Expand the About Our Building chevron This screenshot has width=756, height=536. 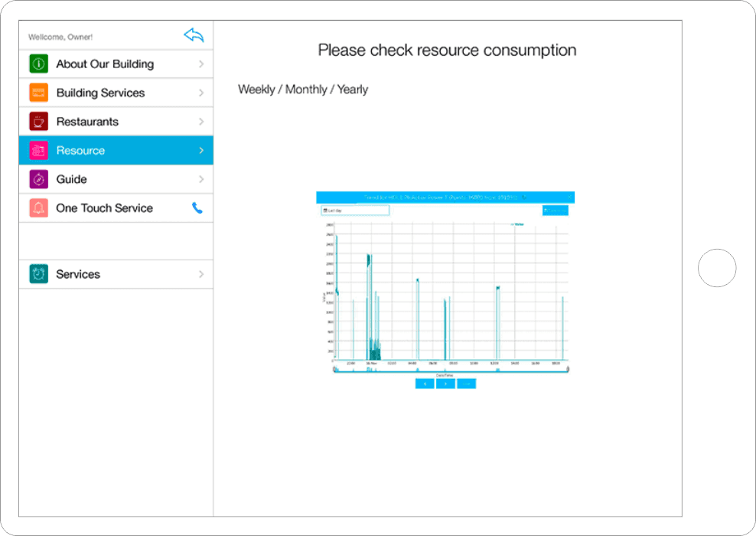click(201, 64)
